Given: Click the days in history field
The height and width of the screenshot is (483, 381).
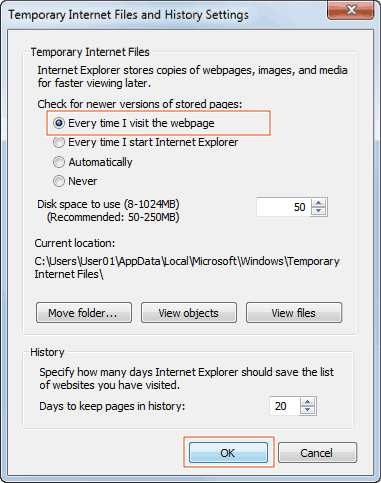Looking at the screenshot, I should coord(284,406).
